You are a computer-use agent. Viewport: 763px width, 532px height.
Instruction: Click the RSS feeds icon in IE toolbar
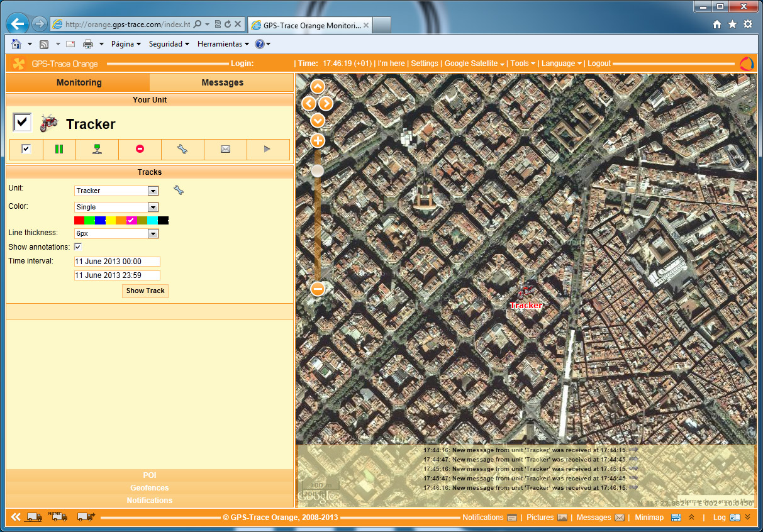tap(44, 44)
